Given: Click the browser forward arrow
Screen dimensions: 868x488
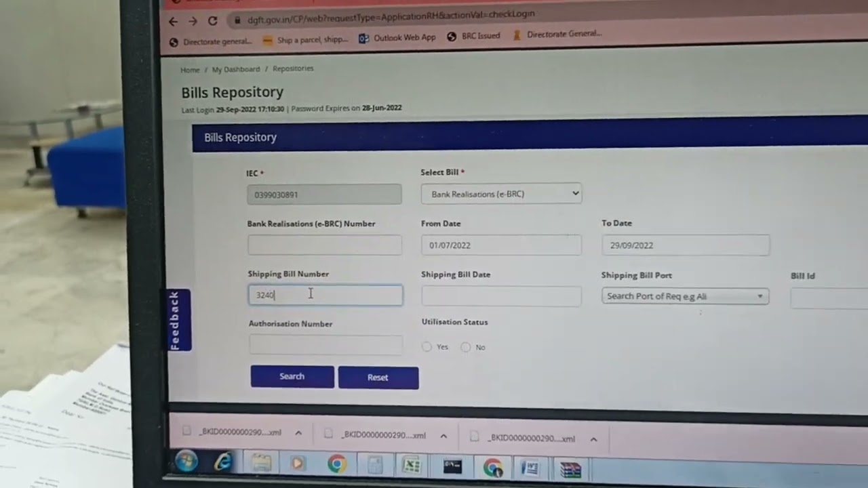Looking at the screenshot, I should pos(193,22).
